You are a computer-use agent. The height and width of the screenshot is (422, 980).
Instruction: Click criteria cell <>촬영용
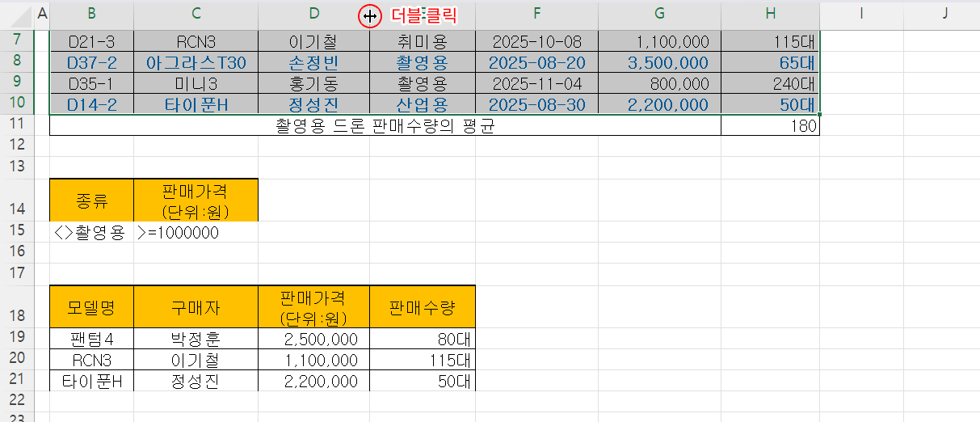[91, 232]
